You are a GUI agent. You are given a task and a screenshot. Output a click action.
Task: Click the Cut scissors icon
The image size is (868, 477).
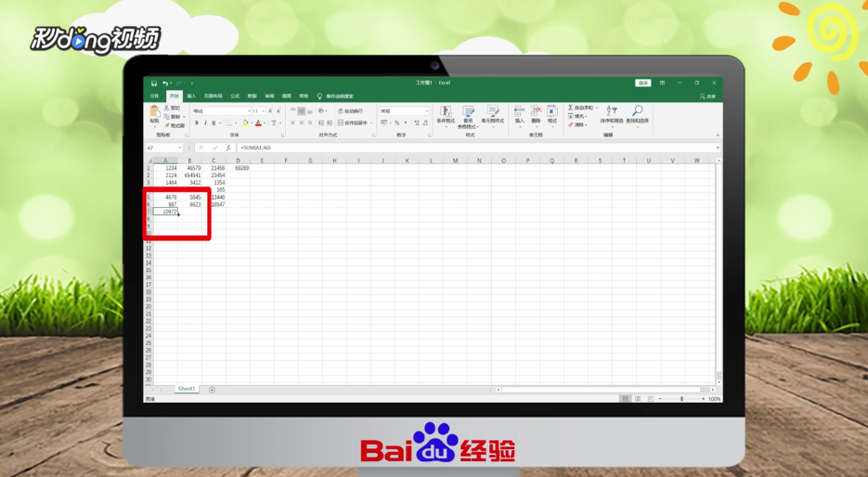pyautogui.click(x=166, y=108)
